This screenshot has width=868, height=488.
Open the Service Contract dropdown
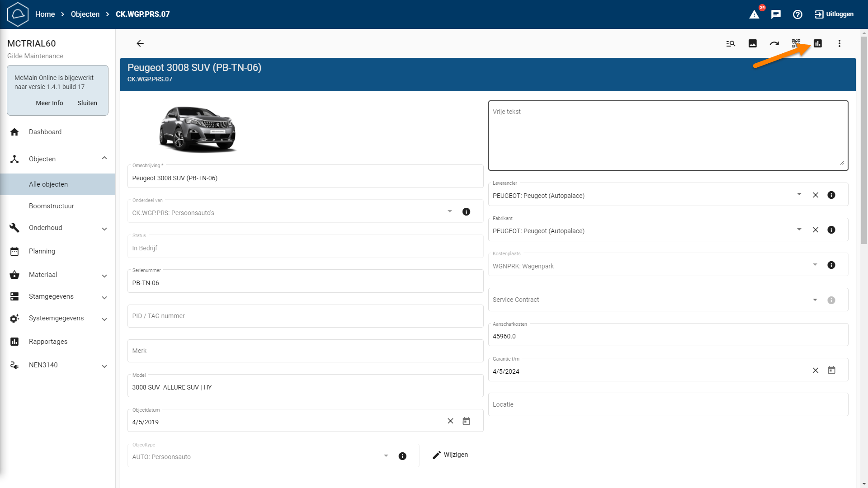coord(815,300)
